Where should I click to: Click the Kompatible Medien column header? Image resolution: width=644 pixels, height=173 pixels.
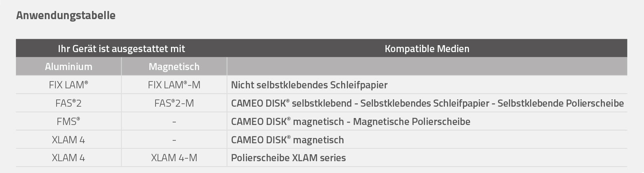click(427, 49)
